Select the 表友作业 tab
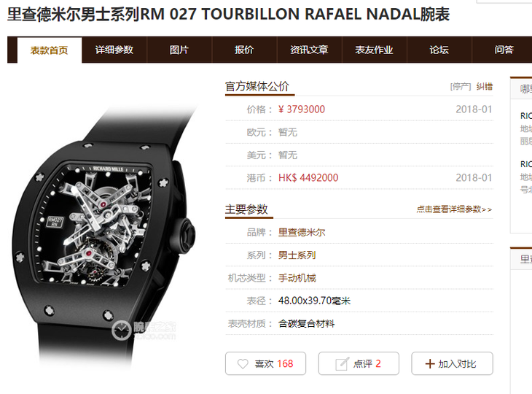This screenshot has width=532, height=394. 374,50
